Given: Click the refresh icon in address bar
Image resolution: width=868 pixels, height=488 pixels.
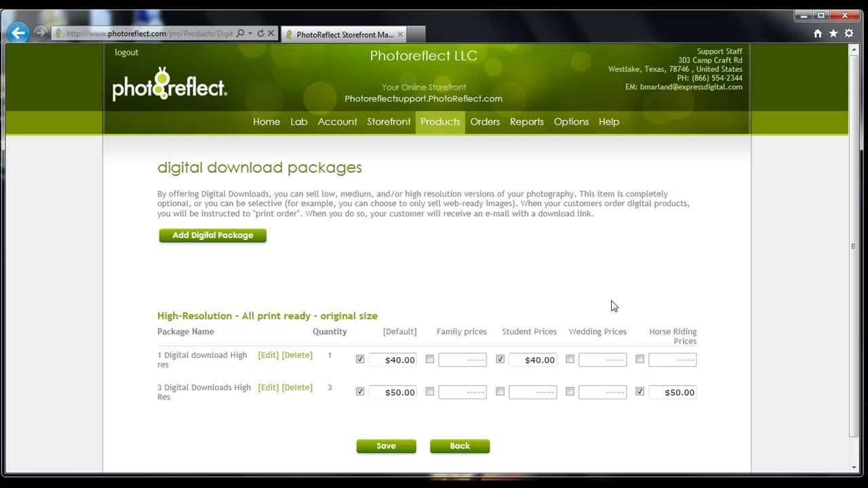Looking at the screenshot, I should 260,33.
